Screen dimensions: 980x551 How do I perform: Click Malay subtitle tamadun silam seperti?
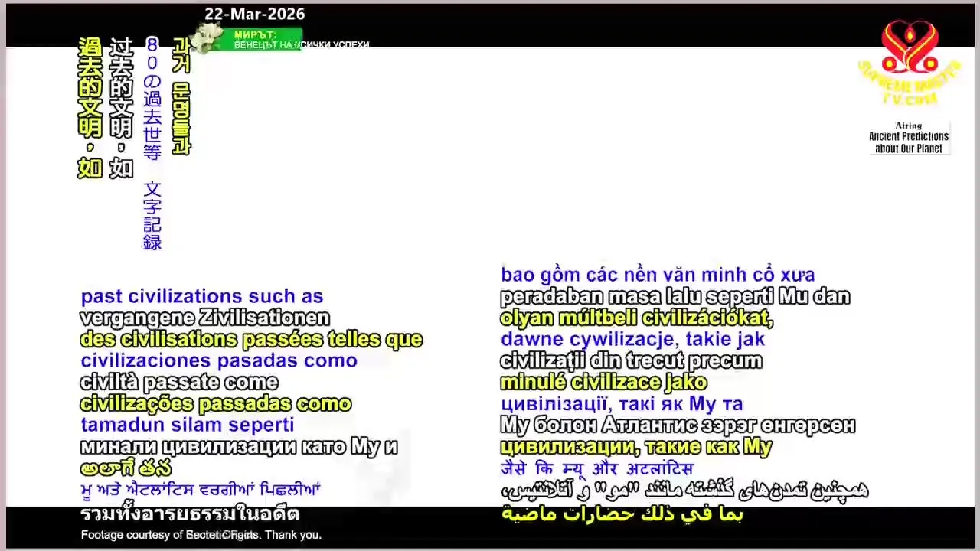pyautogui.click(x=188, y=425)
